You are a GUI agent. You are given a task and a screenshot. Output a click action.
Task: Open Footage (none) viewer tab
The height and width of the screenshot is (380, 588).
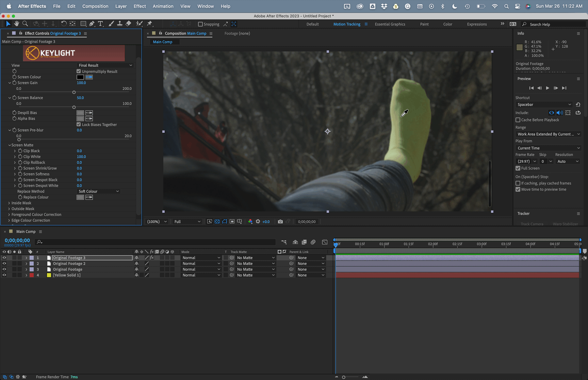(x=237, y=33)
